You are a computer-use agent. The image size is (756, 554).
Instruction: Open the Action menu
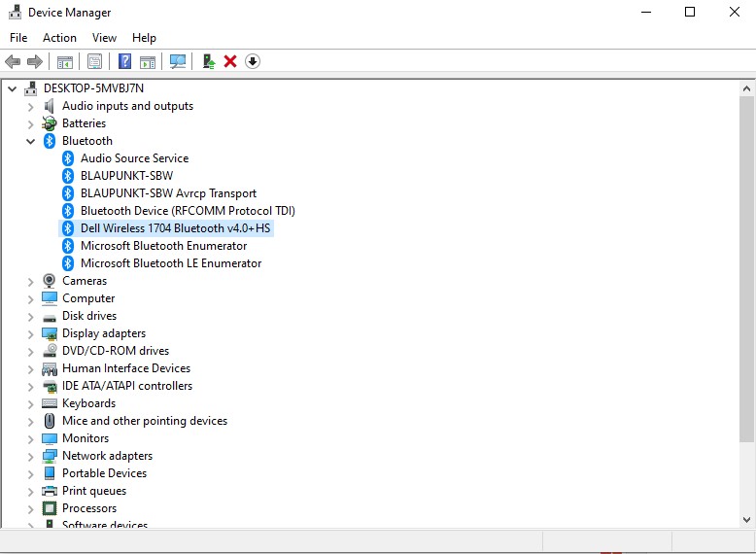coord(59,38)
